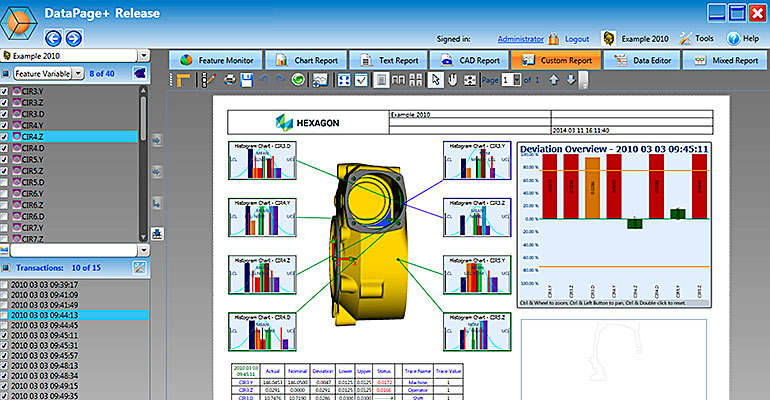This screenshot has height=400, width=770.
Task: Click the Histogram Chart CIR5.Z thumbnail
Action: [x=477, y=332]
